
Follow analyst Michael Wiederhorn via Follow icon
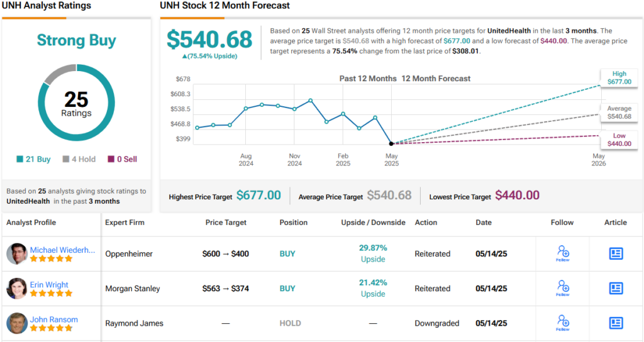tap(563, 253)
